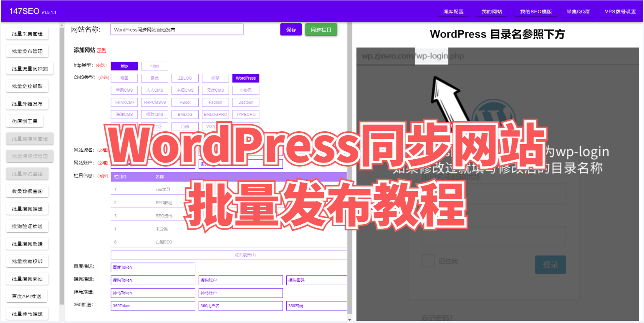Choose 易优 as the CMS type

pos(154,78)
